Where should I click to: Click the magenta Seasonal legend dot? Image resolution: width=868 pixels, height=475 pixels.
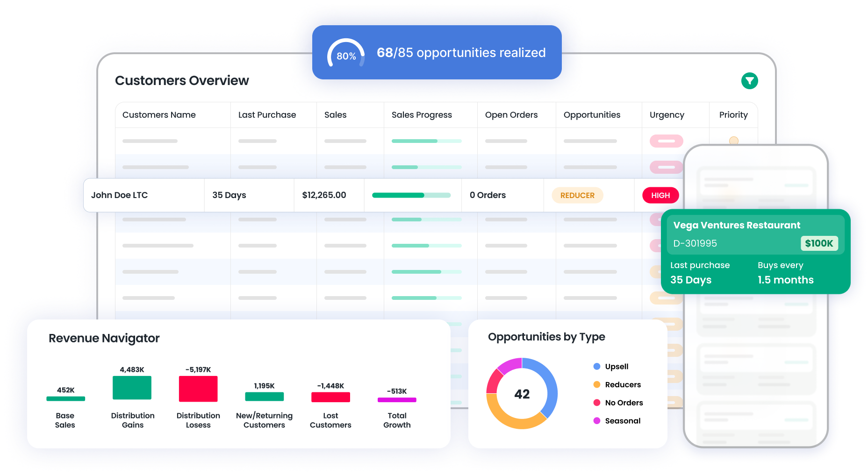[x=597, y=421]
